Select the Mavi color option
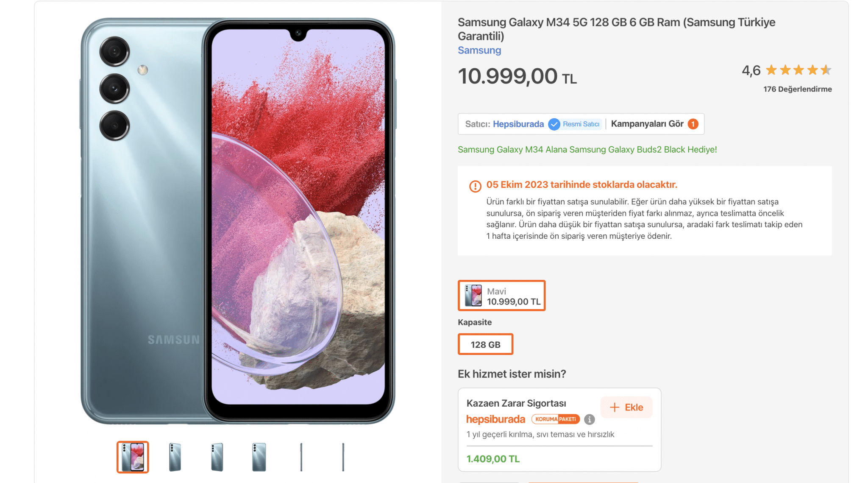 [x=501, y=296]
